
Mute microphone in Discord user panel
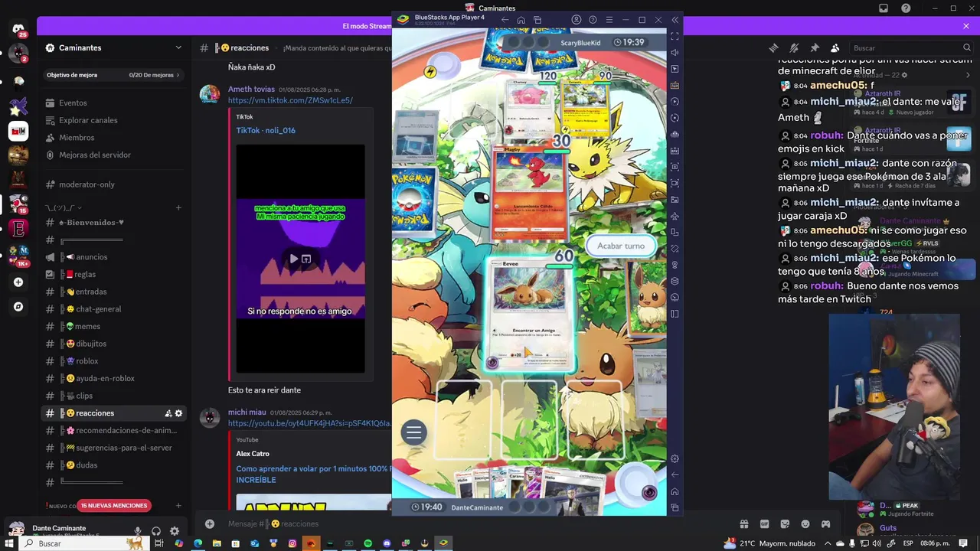[x=138, y=530]
